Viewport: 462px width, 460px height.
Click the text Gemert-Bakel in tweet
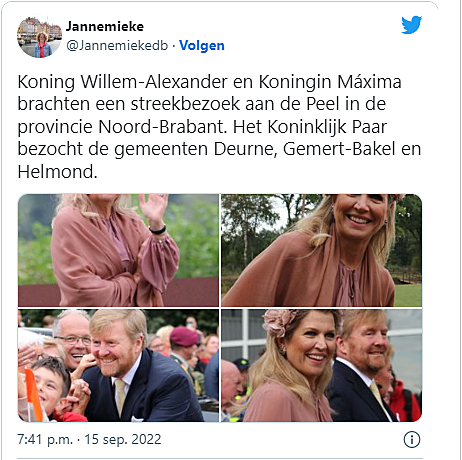point(339,149)
